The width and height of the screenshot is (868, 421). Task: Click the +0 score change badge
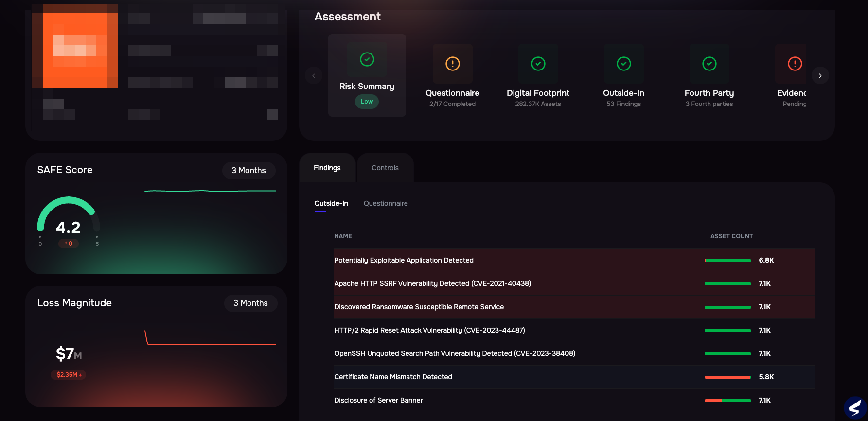[x=69, y=244]
